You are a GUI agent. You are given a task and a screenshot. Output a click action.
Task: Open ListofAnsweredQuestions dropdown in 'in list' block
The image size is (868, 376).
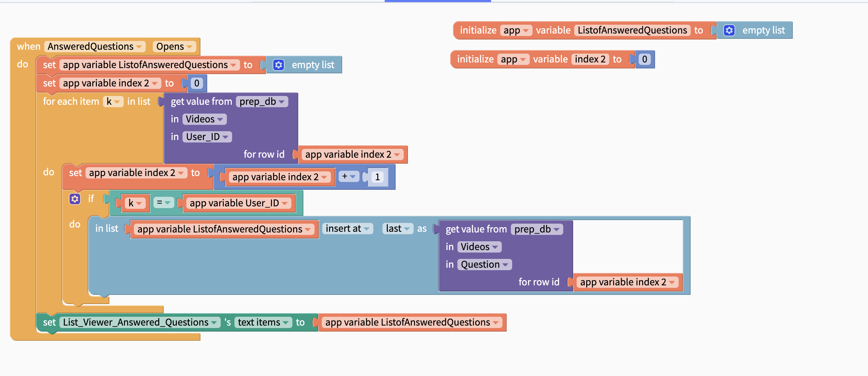pyautogui.click(x=224, y=229)
